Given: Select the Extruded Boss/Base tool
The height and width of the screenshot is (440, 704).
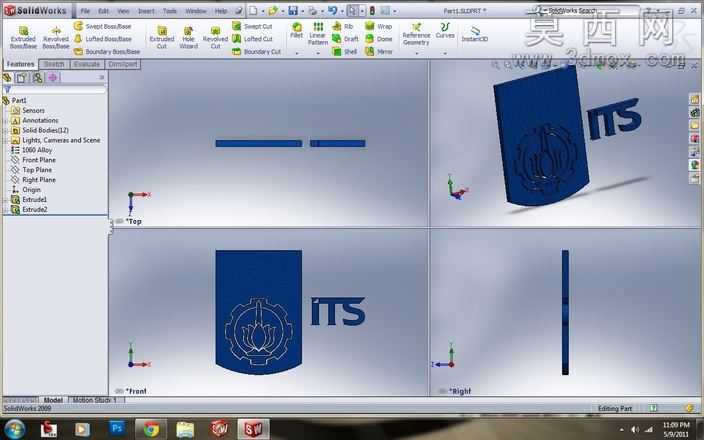Looking at the screenshot, I should (23, 38).
